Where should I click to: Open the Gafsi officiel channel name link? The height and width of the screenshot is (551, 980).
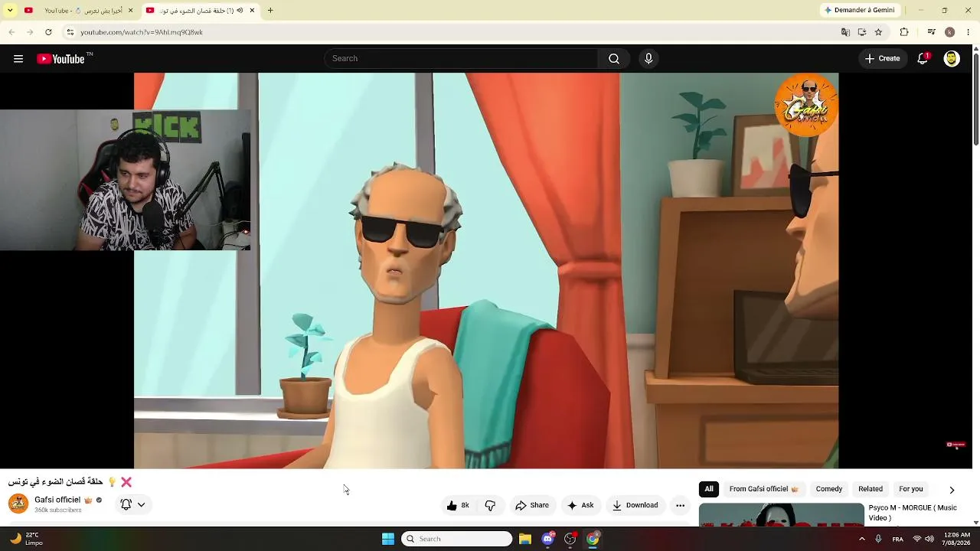pyautogui.click(x=57, y=500)
